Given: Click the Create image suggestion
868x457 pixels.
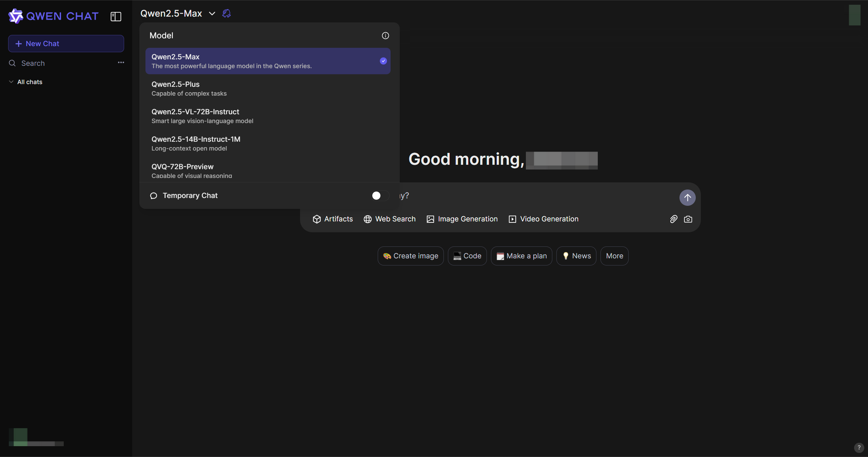Looking at the screenshot, I should [410, 256].
